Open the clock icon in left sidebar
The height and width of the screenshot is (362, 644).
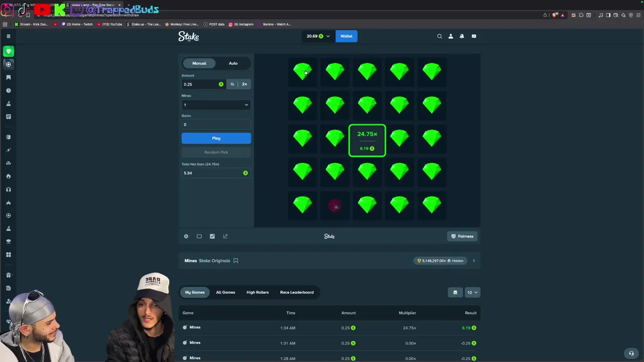[9, 90]
